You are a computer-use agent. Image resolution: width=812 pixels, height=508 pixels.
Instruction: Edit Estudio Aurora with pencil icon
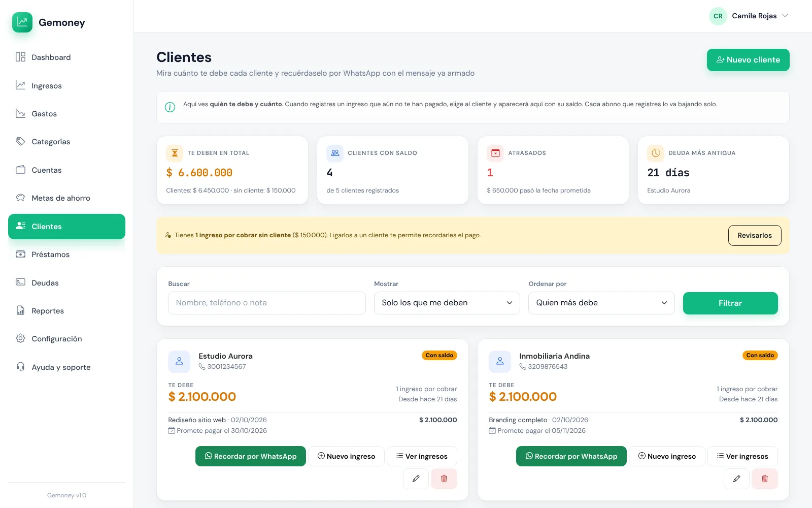416,479
